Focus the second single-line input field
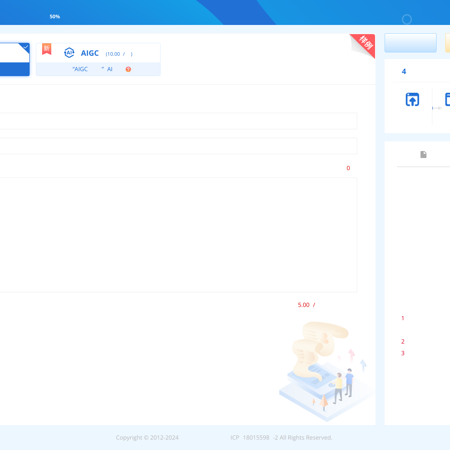This screenshot has height=450, width=450. 178,146
